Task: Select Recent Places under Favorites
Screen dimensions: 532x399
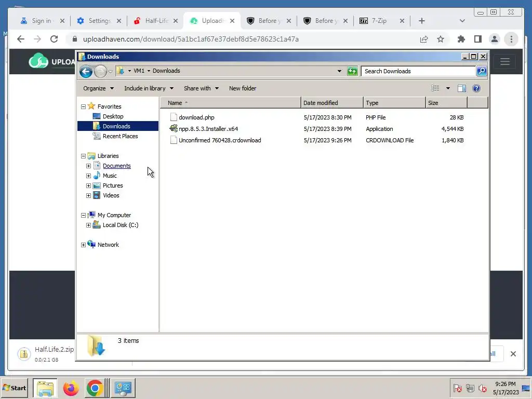Action: (x=120, y=136)
